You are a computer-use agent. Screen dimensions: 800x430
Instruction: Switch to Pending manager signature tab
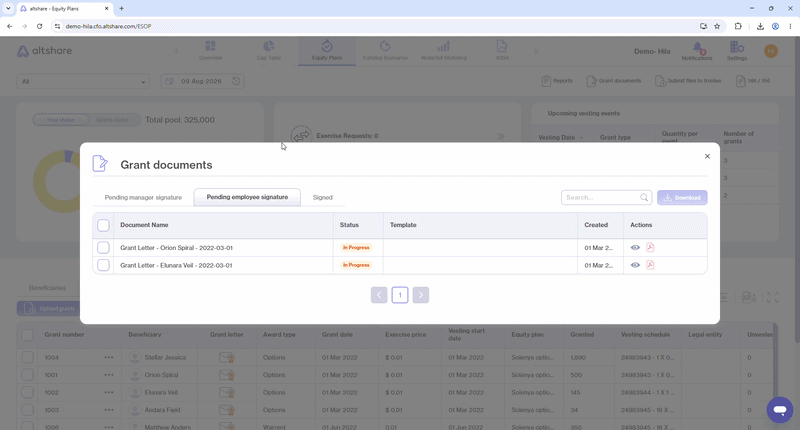tap(143, 197)
